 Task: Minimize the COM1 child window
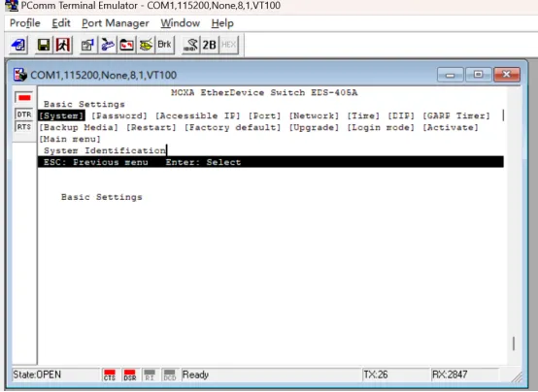click(451, 75)
